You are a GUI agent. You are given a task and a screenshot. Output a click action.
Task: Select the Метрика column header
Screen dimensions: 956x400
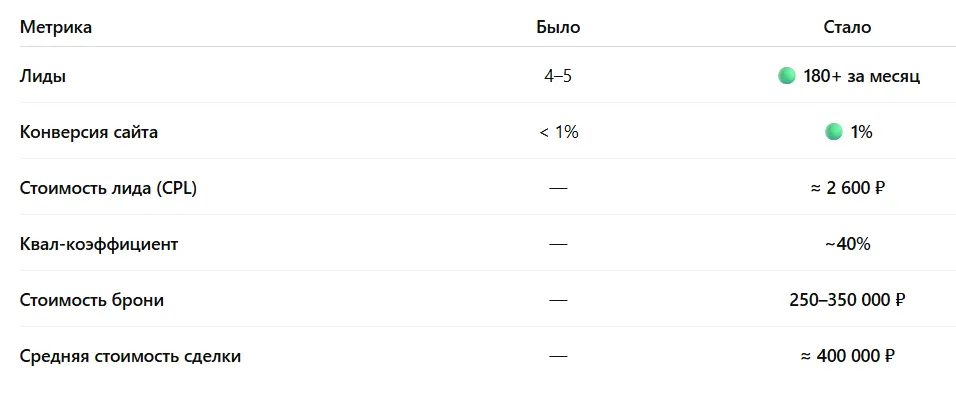coord(56,27)
